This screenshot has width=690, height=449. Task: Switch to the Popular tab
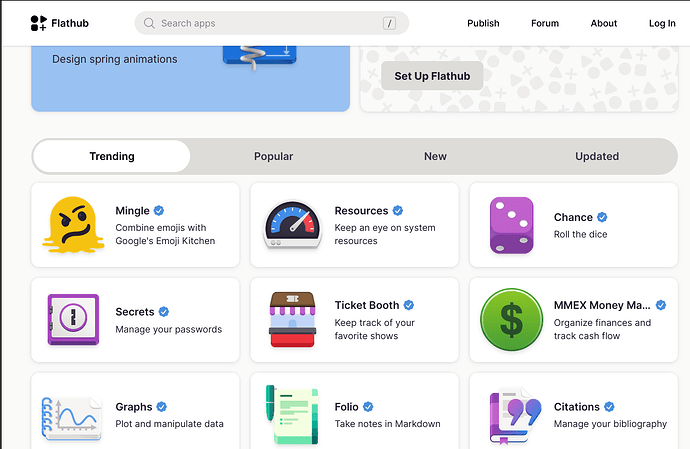click(x=273, y=156)
